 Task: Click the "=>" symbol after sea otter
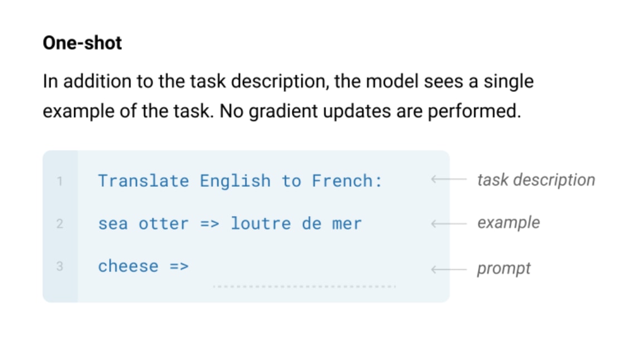point(209,224)
